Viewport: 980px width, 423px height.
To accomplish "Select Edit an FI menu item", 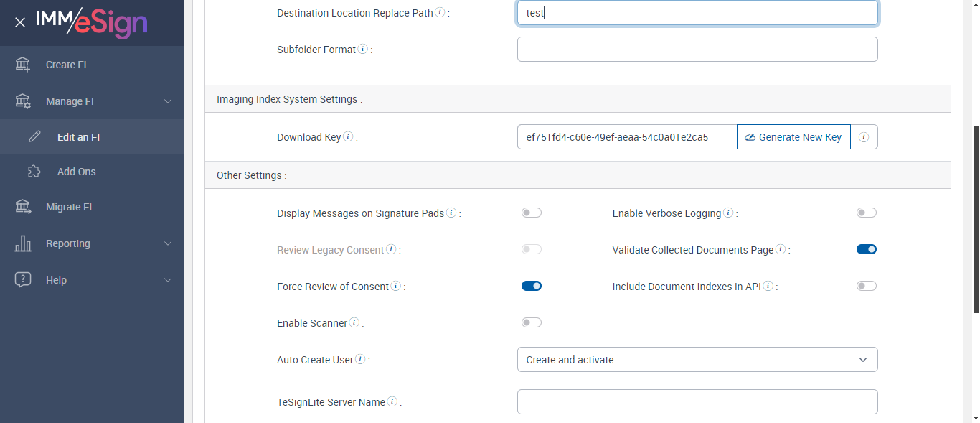I will (78, 136).
